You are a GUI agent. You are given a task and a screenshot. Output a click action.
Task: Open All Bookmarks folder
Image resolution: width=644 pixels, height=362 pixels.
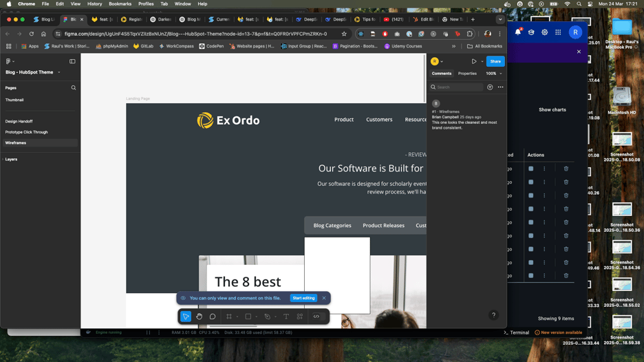point(484,46)
